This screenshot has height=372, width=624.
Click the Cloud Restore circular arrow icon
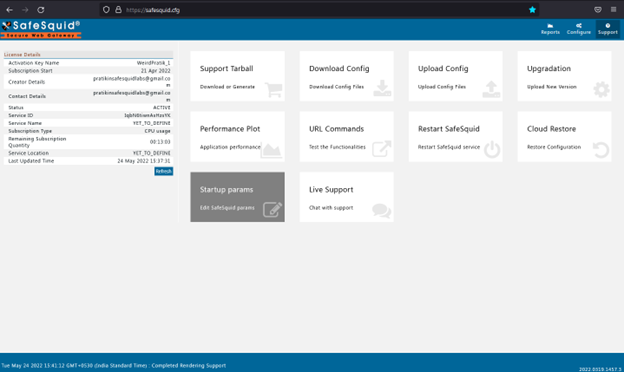601,150
